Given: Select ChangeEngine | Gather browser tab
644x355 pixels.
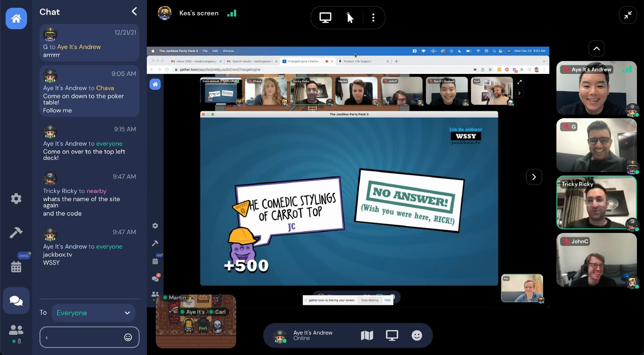Looking at the screenshot, I should pos(307,61).
